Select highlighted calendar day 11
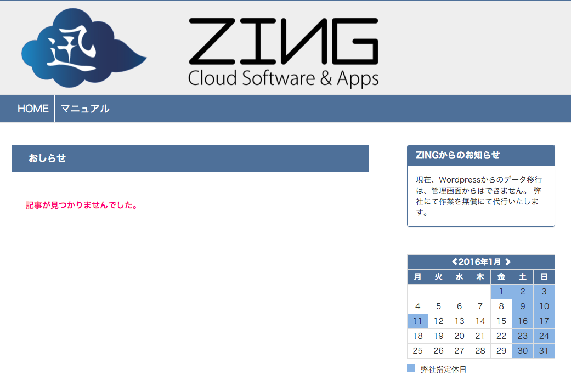Image resolution: width=571 pixels, height=392 pixels. pos(417,321)
